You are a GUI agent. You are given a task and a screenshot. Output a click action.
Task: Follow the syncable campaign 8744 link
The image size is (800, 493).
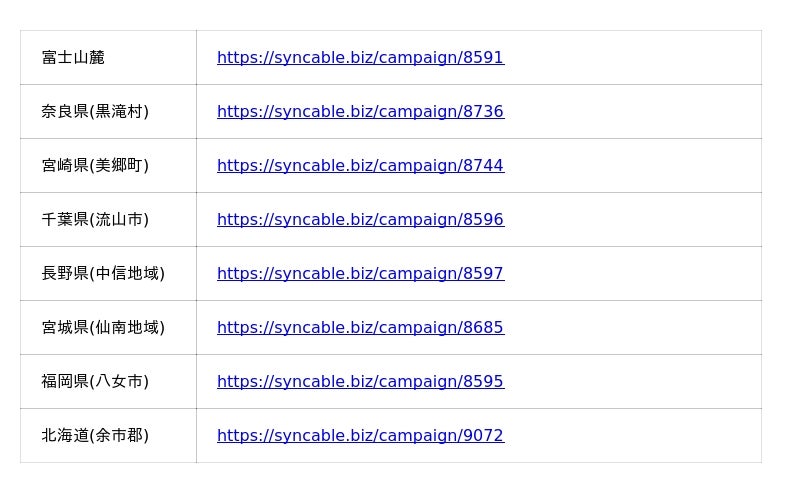[360, 166]
